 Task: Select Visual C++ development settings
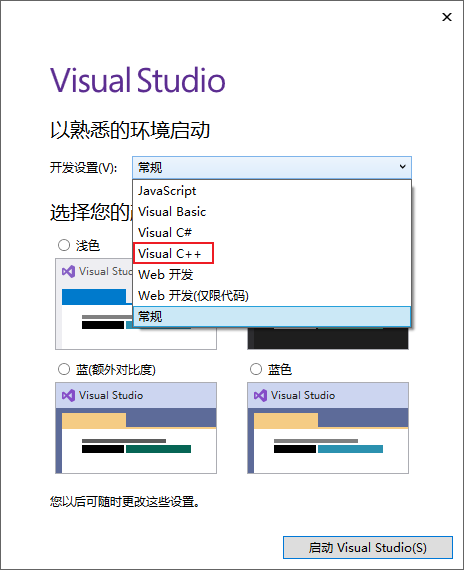point(272,253)
